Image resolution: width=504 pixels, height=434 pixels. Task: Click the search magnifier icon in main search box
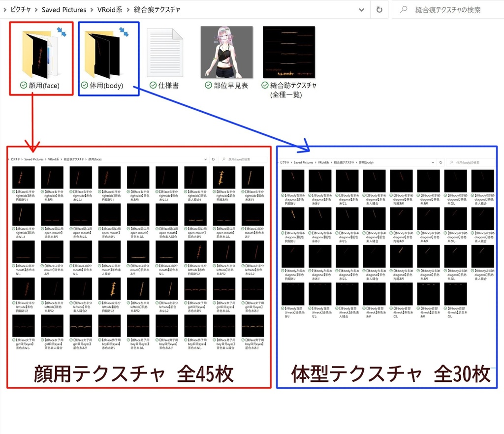[404, 9]
